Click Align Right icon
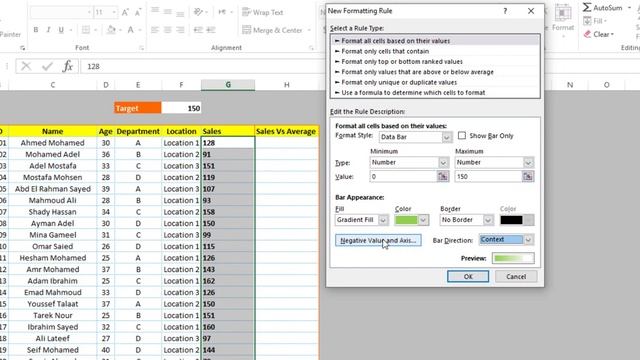This screenshot has height=360, width=640. pyautogui.click(x=180, y=30)
